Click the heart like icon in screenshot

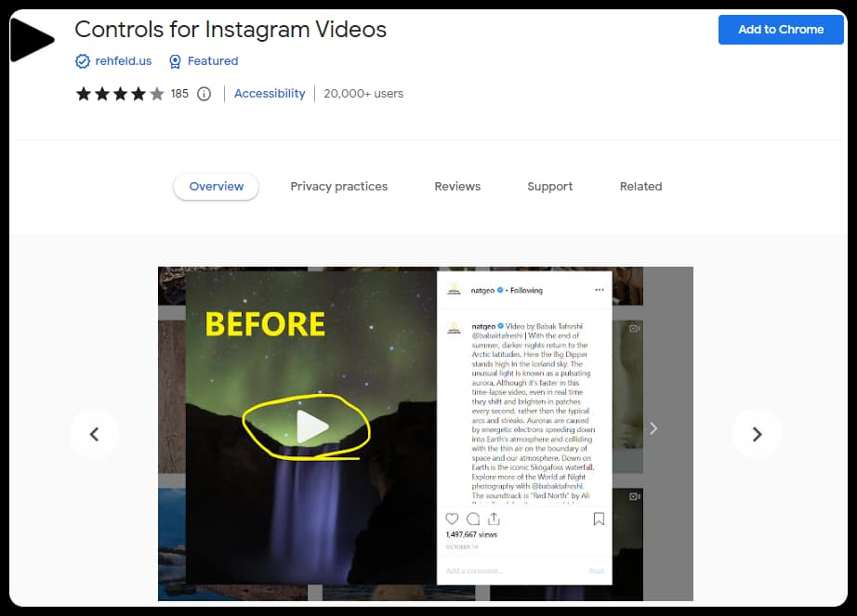tap(452, 518)
